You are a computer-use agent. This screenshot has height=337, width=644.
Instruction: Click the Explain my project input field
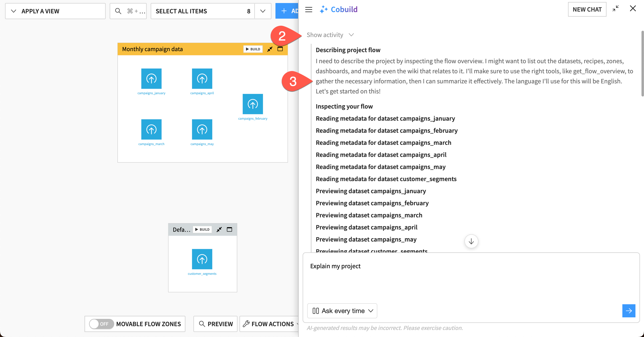click(x=471, y=277)
